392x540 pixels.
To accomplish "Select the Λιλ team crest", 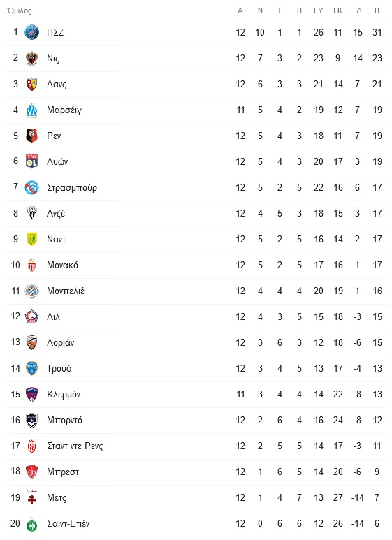I will point(31,316).
